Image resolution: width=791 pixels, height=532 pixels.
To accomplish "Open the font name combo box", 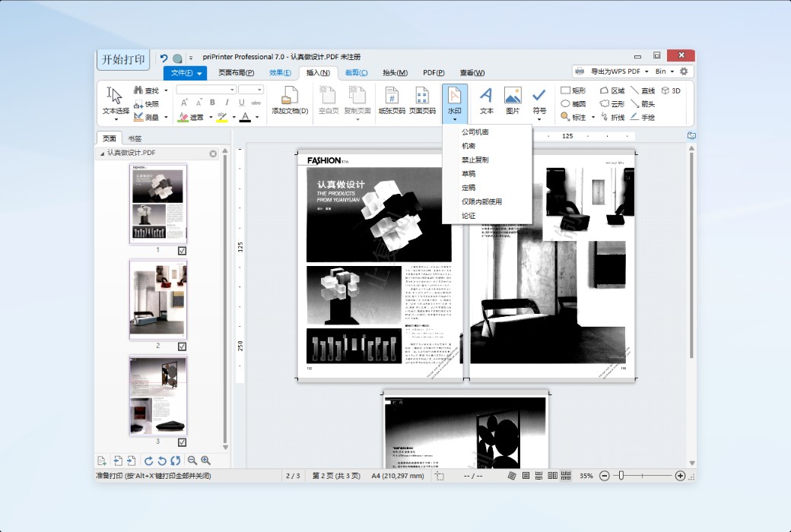I will (206, 89).
